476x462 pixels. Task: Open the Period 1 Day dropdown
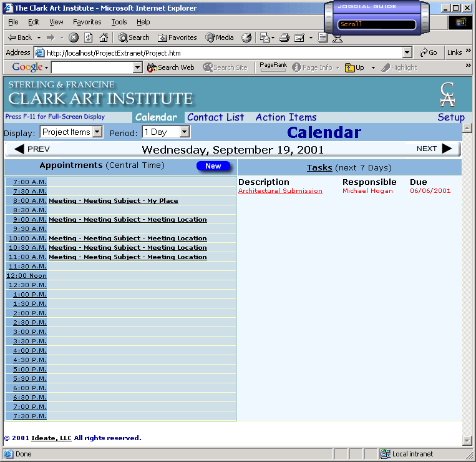(185, 132)
